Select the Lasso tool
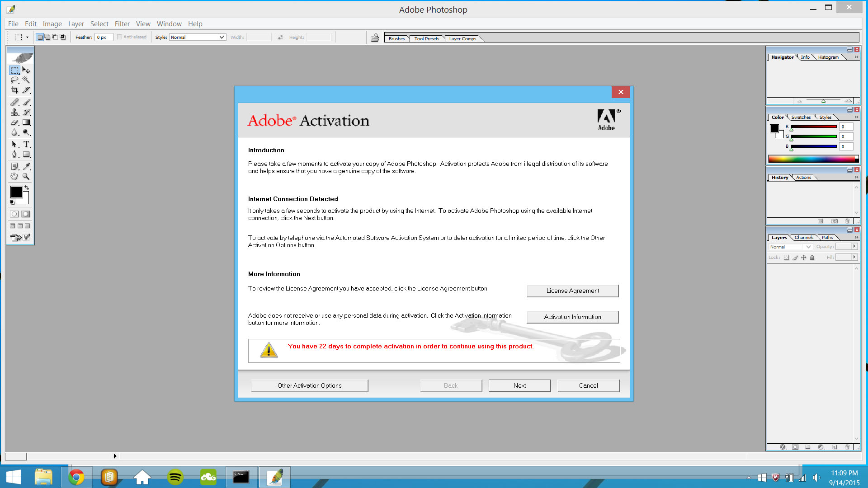Viewport: 868px width, 488px height. click(14, 80)
